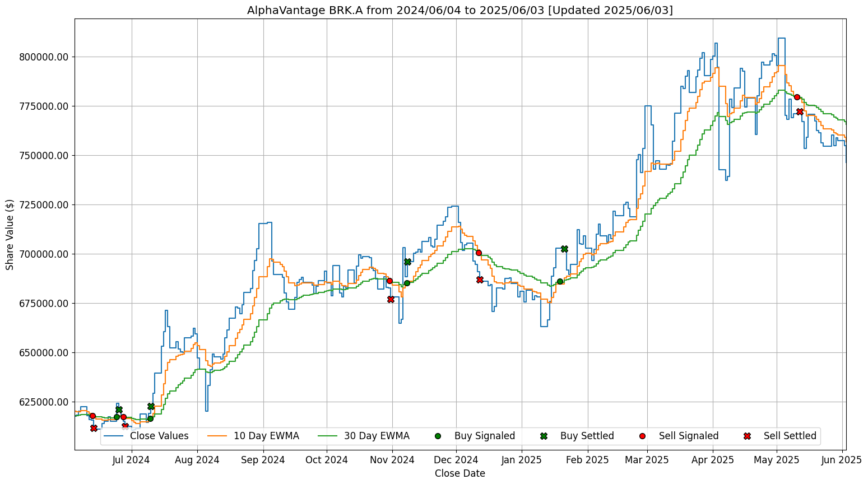This screenshot has height=484, width=868.
Task: Click the 'Share Value ($)' axis label
Action: [x=10, y=234]
